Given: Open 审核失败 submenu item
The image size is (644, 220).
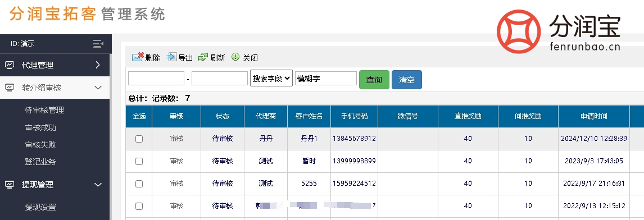Looking at the screenshot, I should coord(40,145).
